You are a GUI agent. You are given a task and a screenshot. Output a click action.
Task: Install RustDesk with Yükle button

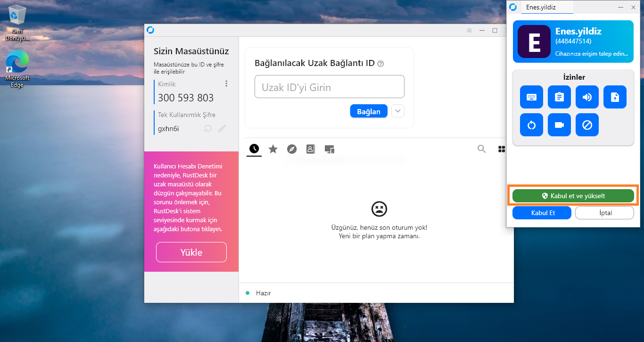tap(191, 252)
